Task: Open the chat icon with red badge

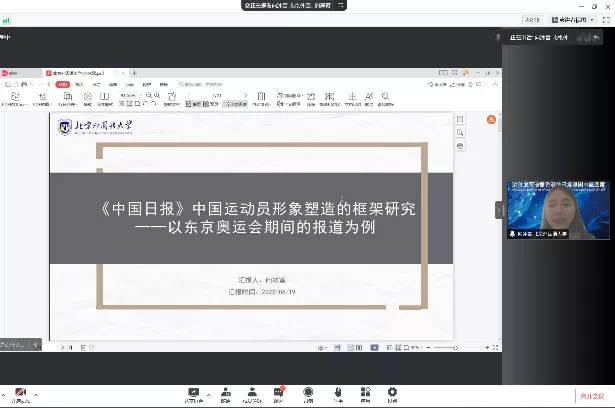Action: 279,393
